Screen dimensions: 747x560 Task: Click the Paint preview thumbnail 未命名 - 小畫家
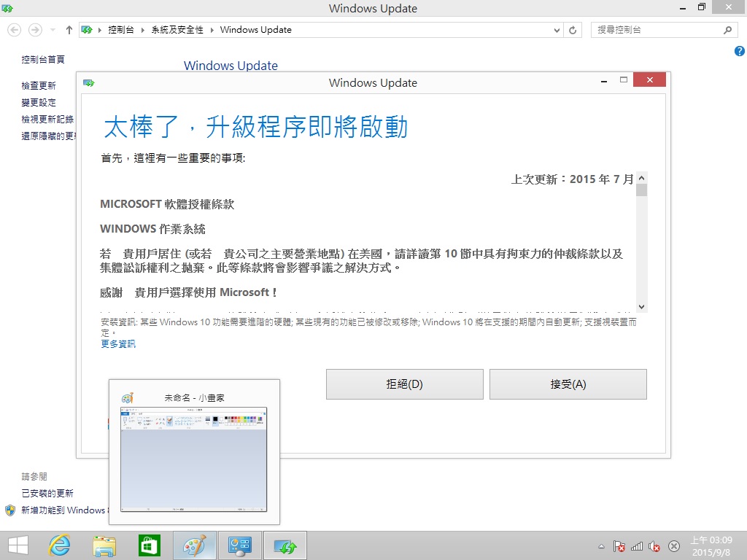[194, 459]
